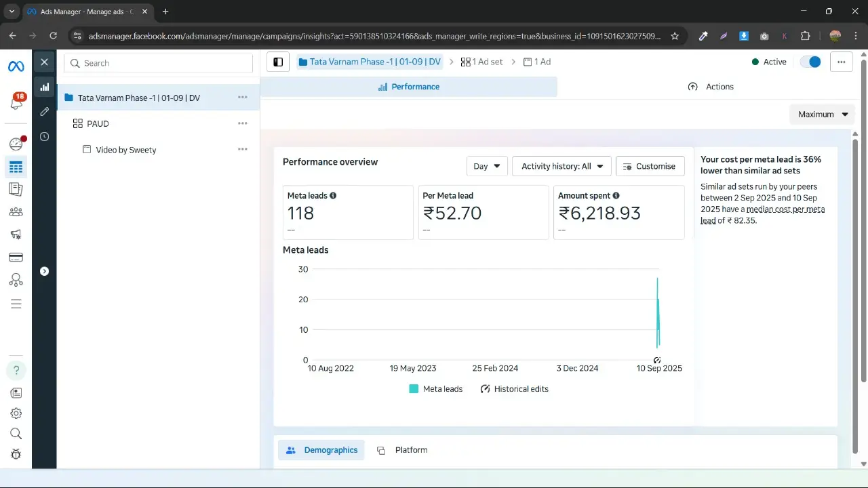The width and height of the screenshot is (868, 488).
Task: Expand Activity history: All dropdown
Action: click(x=561, y=166)
